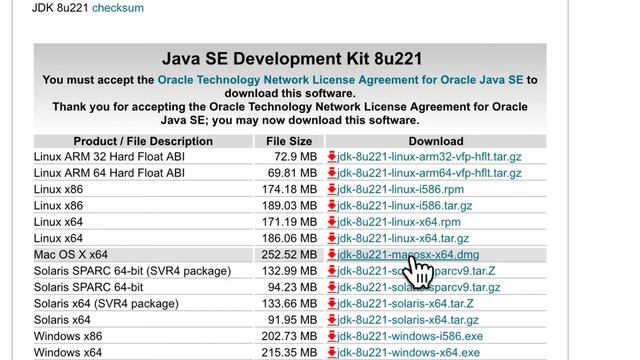Image resolution: width=640 pixels, height=360 pixels.
Task: Click the '69.81 MB' file size cell
Action: click(x=292, y=173)
